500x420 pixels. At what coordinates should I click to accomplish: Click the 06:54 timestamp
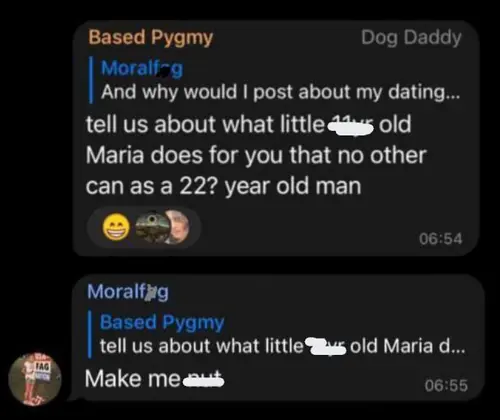441,239
